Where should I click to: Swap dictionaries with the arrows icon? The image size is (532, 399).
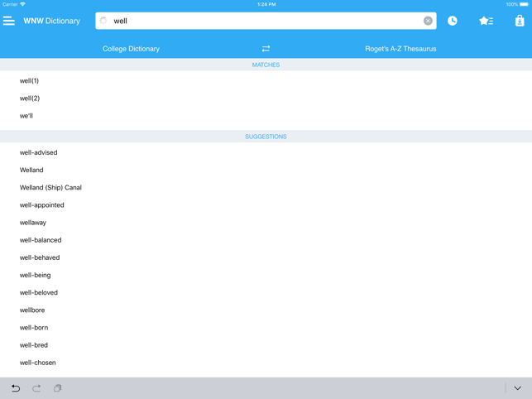(266, 49)
